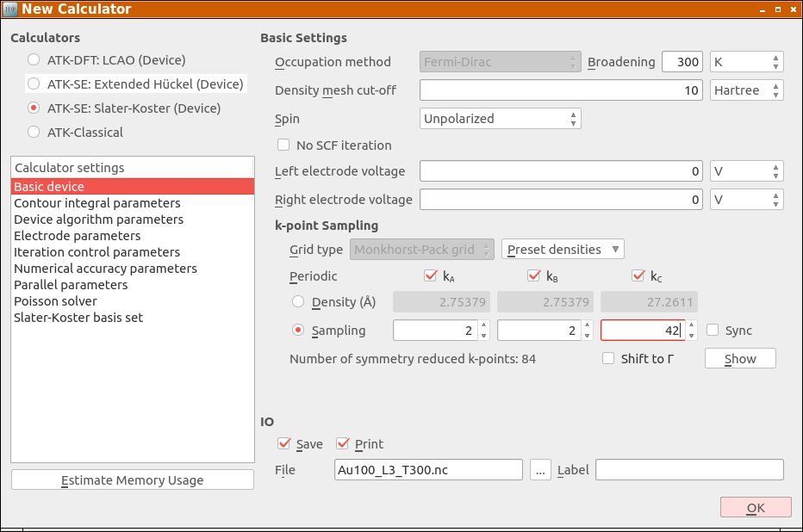Open Parallel parameters settings

pyautogui.click(x=133, y=285)
